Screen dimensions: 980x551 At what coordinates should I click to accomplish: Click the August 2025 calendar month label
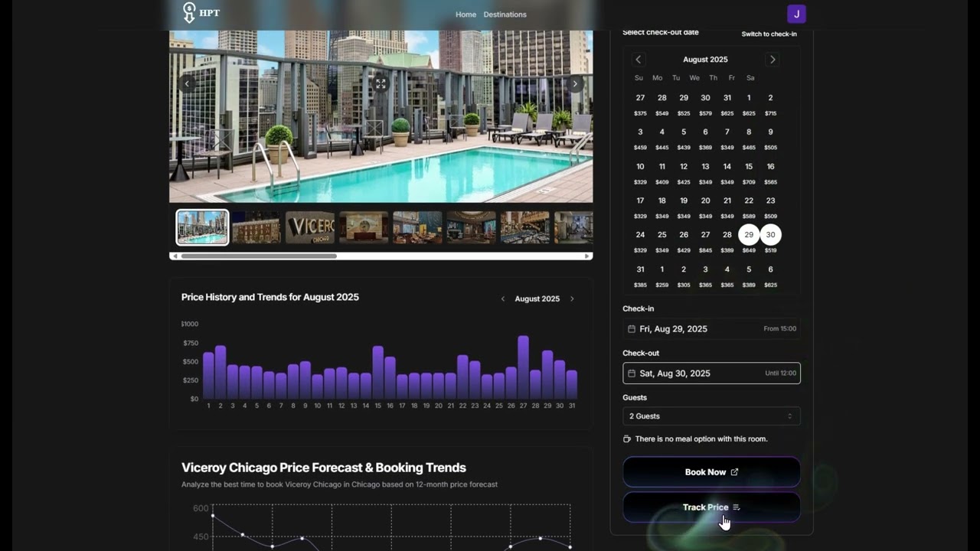click(x=705, y=60)
